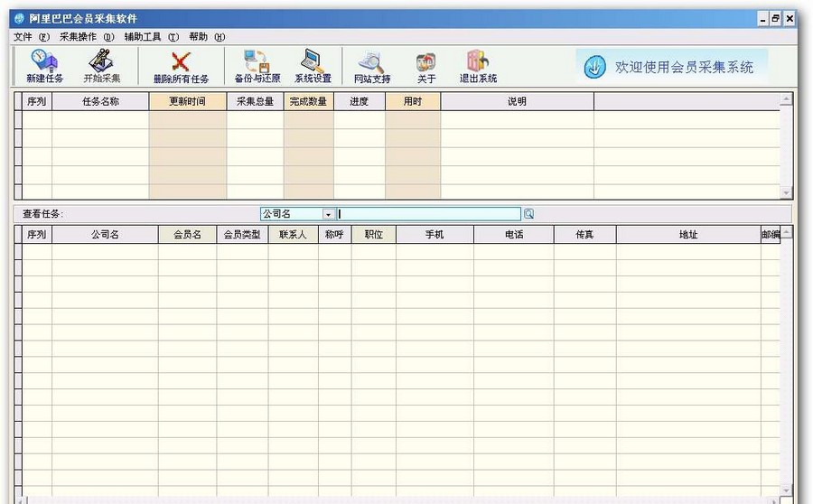Click 序列 header in the task list
The width and height of the screenshot is (813, 504).
[x=37, y=101]
